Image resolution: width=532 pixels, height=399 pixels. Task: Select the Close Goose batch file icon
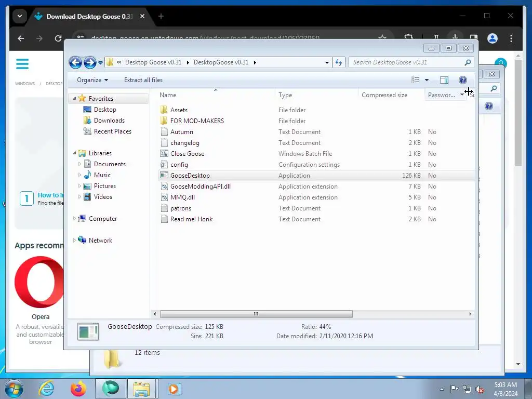pos(164,153)
